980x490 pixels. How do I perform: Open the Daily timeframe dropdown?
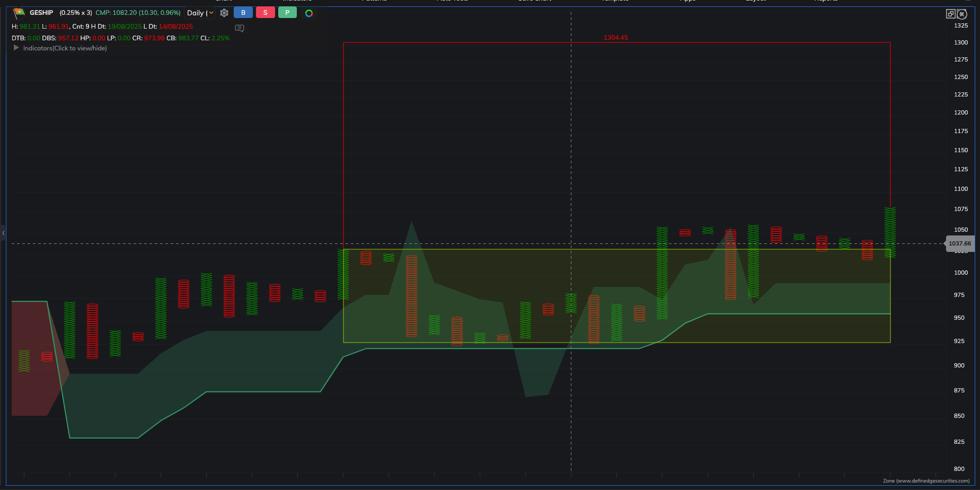click(x=200, y=13)
